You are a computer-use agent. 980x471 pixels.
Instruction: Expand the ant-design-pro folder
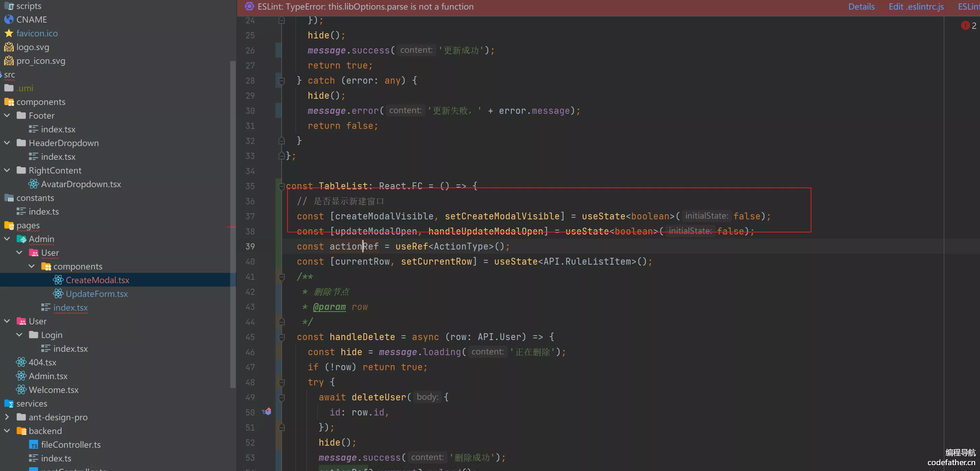point(7,416)
